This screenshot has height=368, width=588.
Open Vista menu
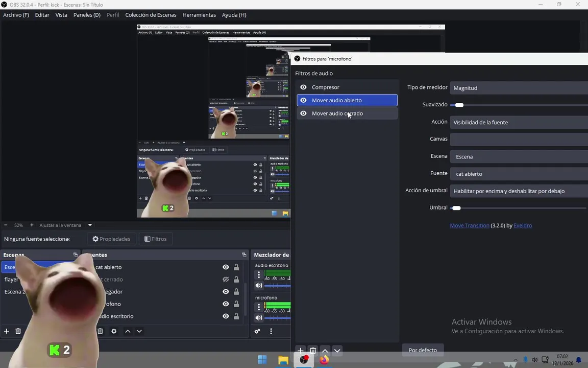click(x=61, y=15)
